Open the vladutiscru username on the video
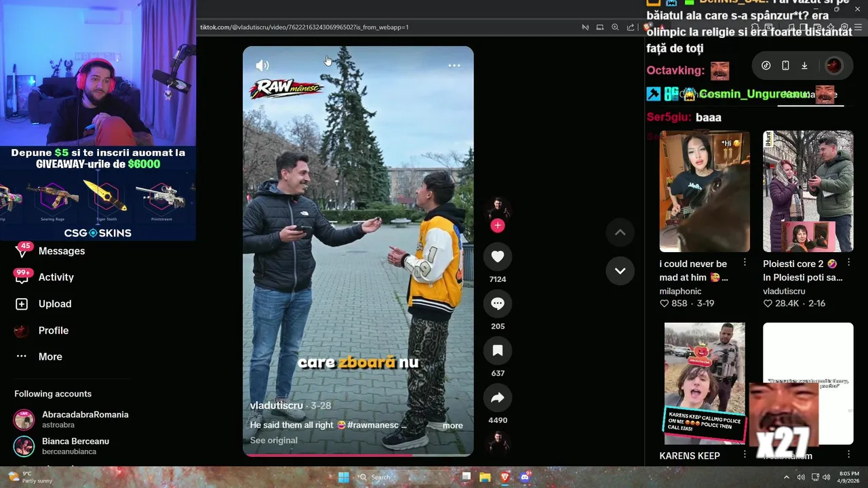This screenshot has height=488, width=868. (276, 405)
